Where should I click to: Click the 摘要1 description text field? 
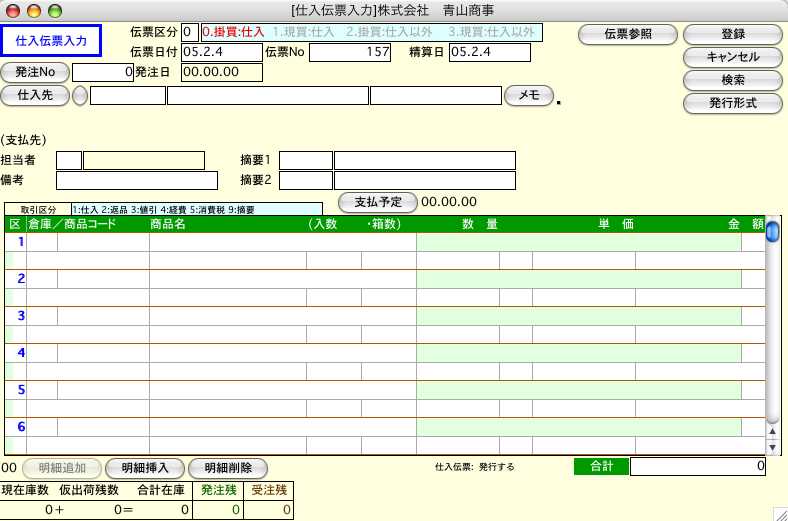[x=424, y=161]
